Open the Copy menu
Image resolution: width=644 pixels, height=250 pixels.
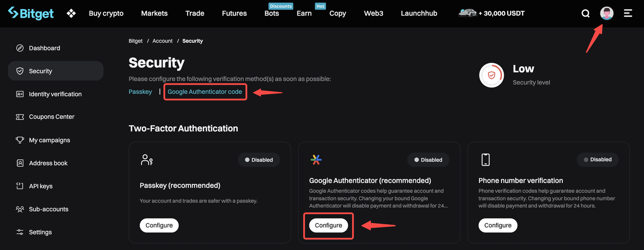click(338, 14)
